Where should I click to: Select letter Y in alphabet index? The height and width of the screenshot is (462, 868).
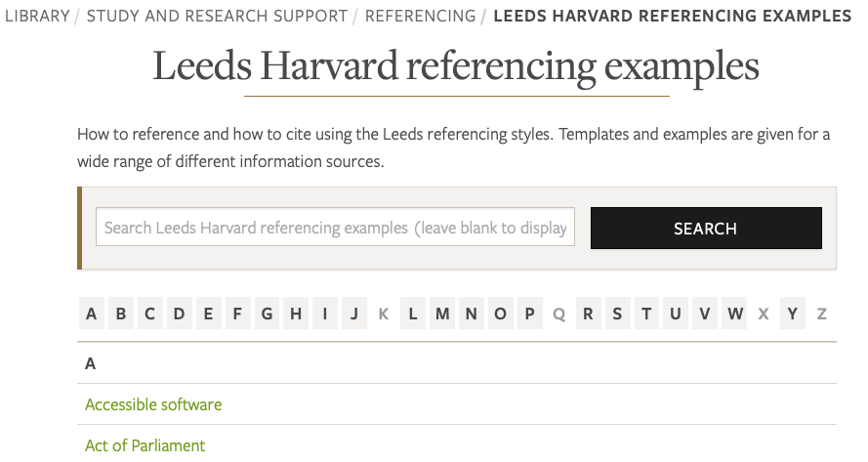pyautogui.click(x=793, y=314)
